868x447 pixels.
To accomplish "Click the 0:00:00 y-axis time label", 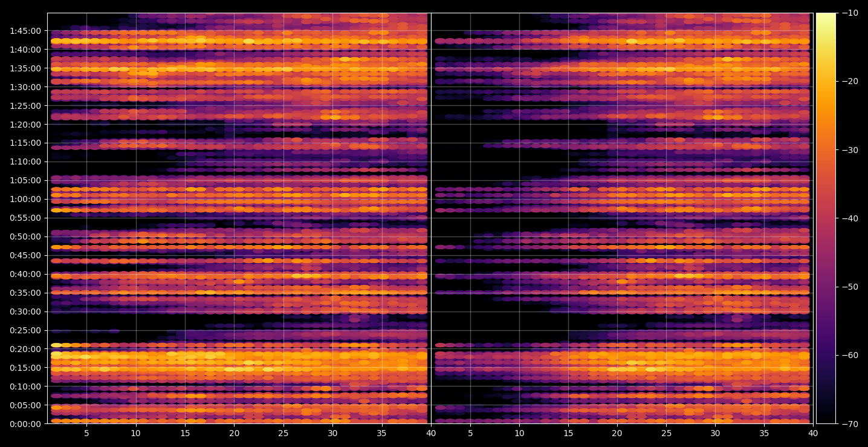I will tap(25, 424).
